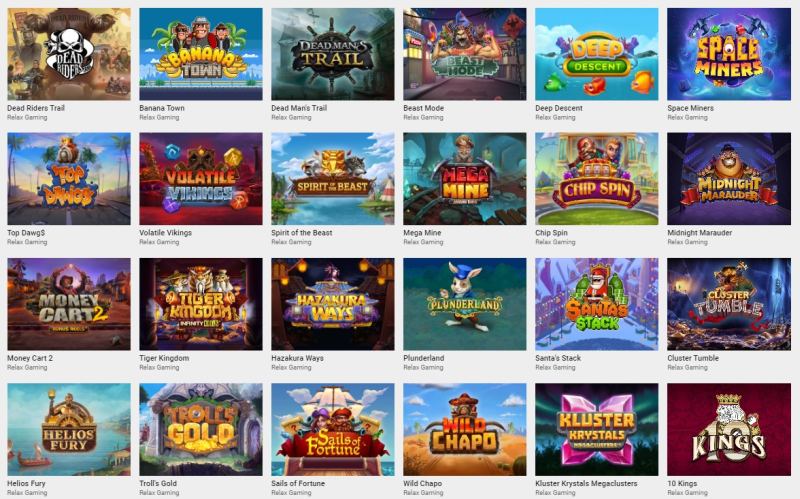This screenshot has width=800, height=499.
Task: Select the Money Cart 2 game image
Action: [69, 304]
